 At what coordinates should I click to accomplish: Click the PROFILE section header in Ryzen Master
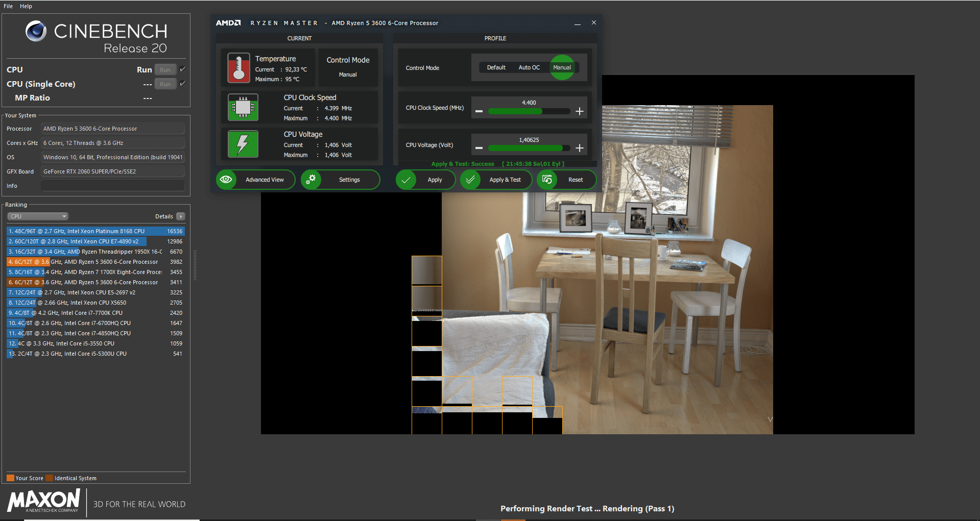click(495, 38)
